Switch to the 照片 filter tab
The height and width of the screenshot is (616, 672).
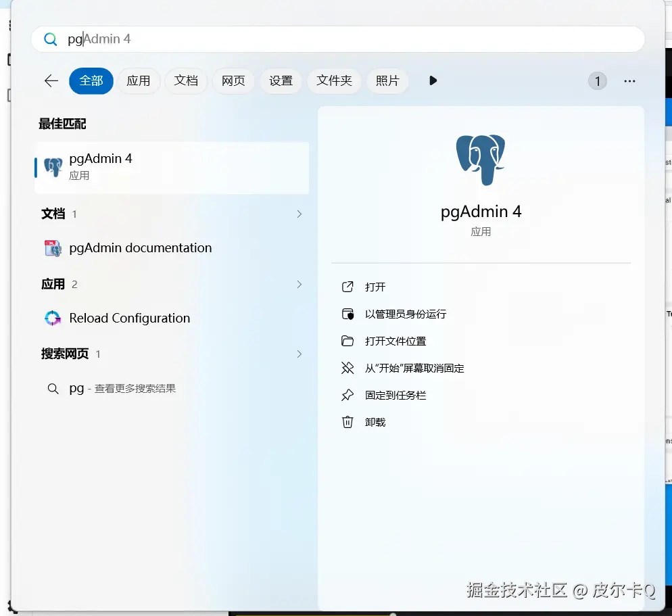(x=387, y=80)
